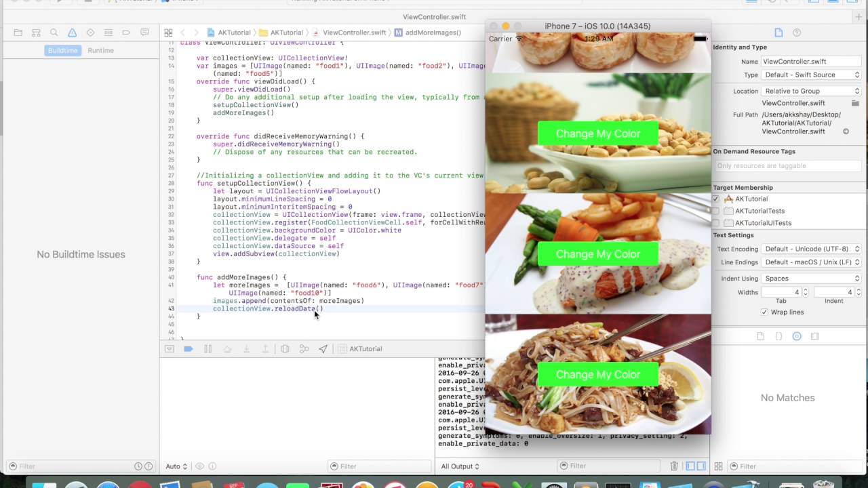Click addMoreImages() in jump bar
The width and height of the screenshot is (868, 488).
pyautogui.click(x=427, y=33)
